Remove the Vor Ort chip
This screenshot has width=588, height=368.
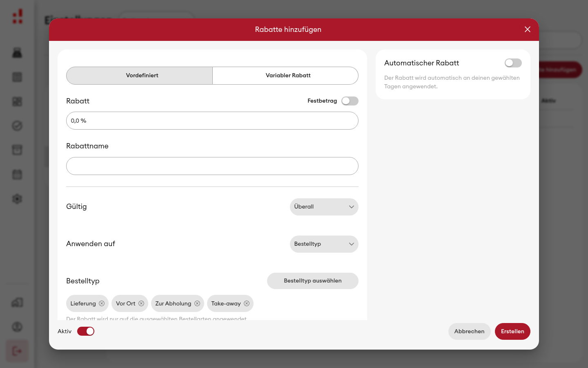pyautogui.click(x=141, y=303)
